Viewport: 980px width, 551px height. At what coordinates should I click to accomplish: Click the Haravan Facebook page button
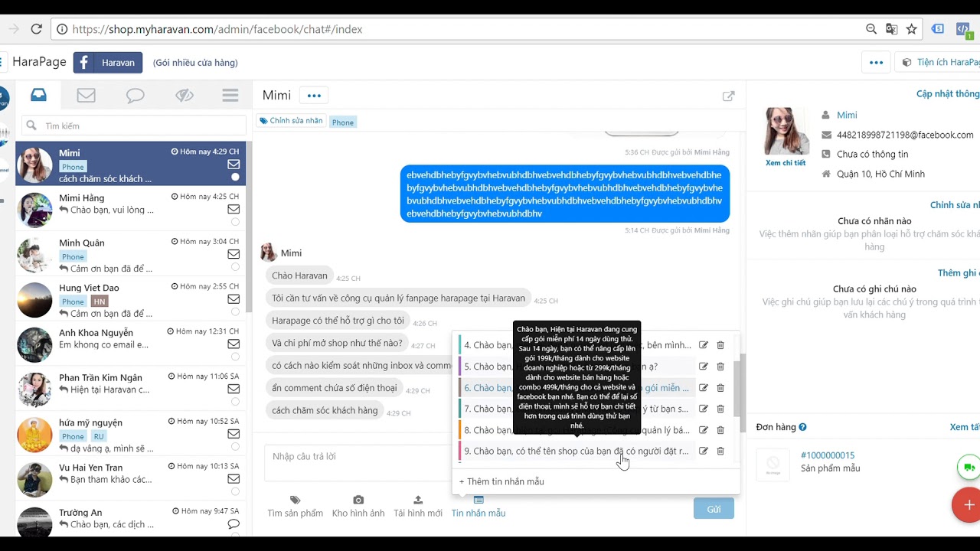(108, 63)
